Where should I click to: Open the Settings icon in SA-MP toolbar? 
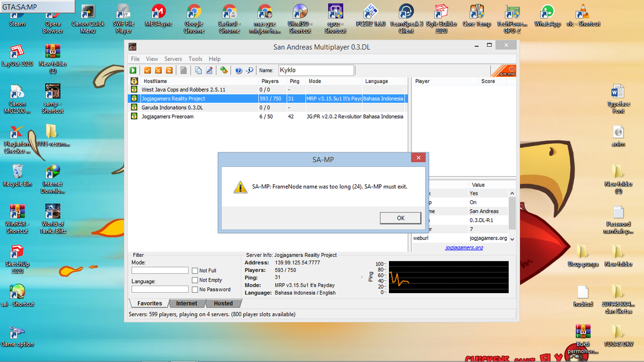224,70
